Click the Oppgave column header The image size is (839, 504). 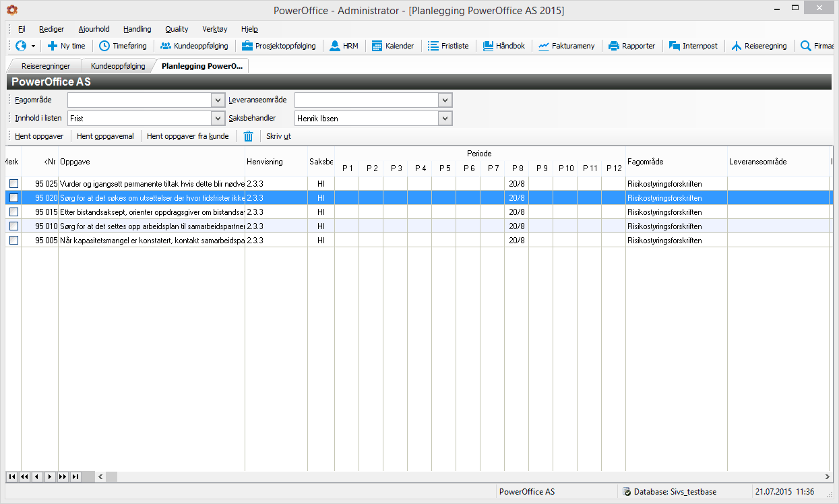(x=152, y=162)
